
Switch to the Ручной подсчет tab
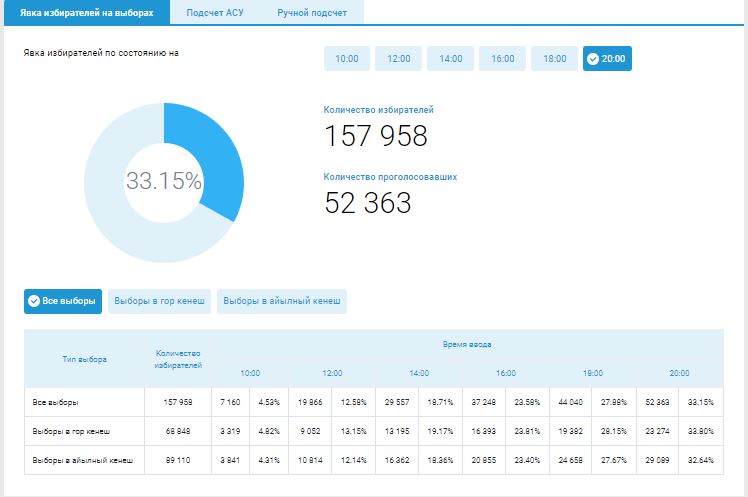click(x=313, y=12)
